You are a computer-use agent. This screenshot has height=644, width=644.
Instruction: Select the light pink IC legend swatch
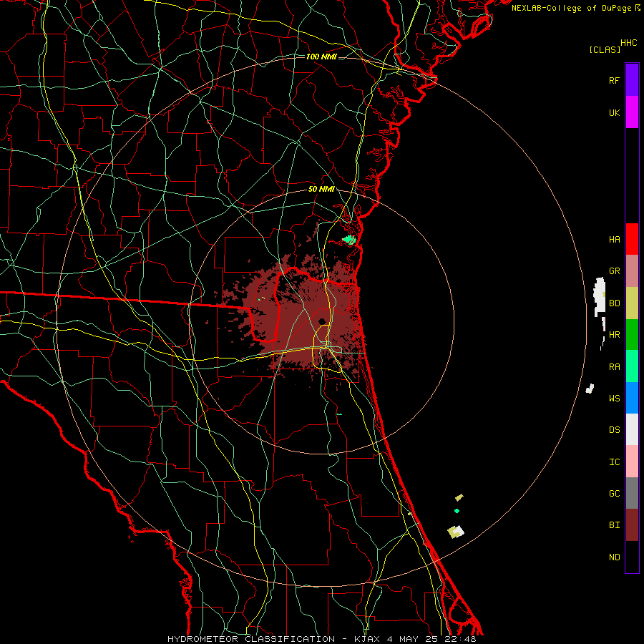632,462
